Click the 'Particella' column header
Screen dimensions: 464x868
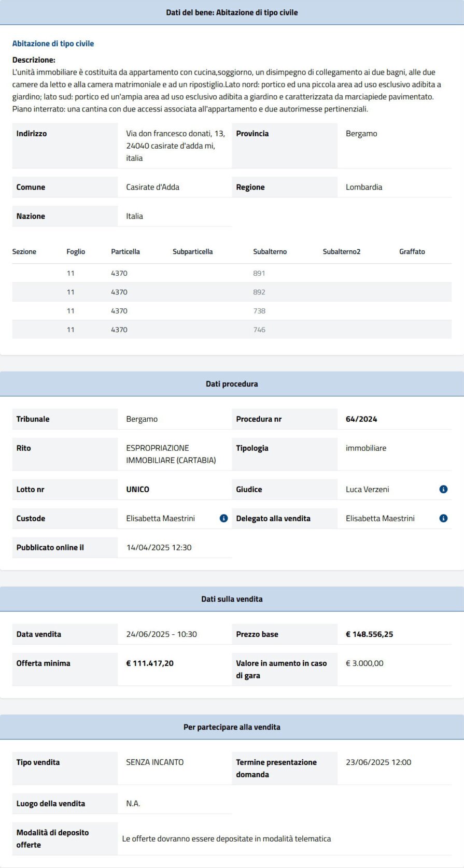[125, 252]
